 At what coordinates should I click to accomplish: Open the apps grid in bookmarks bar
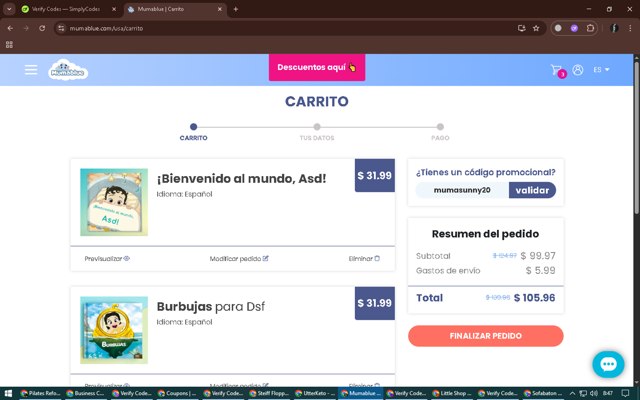pos(9,44)
